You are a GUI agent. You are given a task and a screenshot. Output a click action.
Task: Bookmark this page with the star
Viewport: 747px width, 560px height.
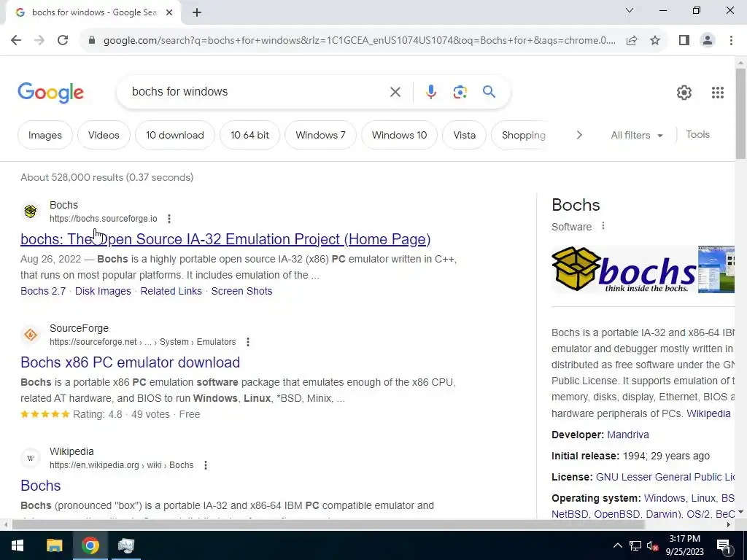[655, 41]
